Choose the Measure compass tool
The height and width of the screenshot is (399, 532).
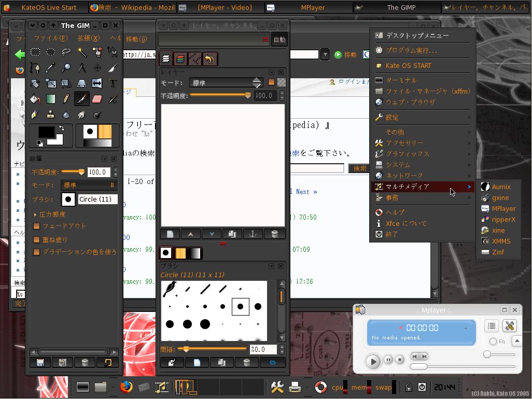click(82, 67)
